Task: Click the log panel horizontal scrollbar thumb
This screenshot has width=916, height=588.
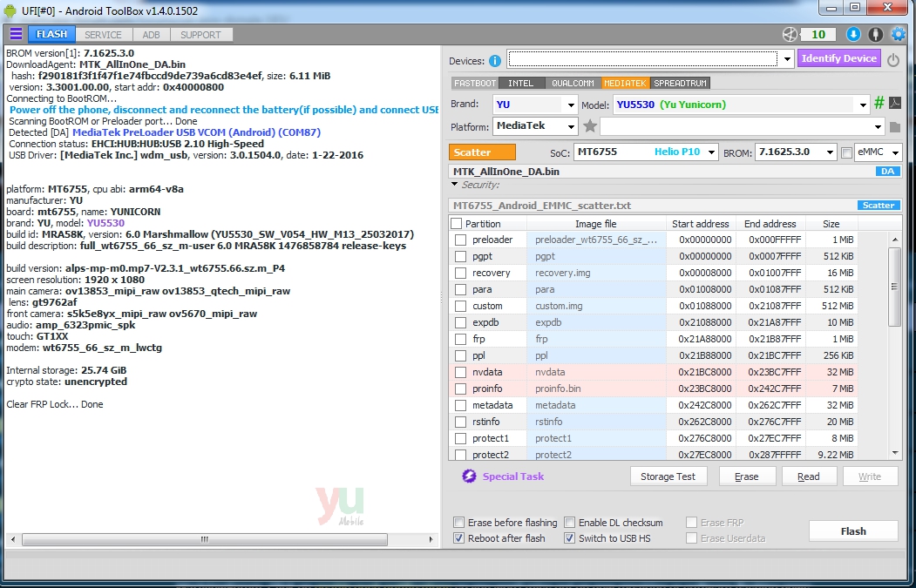Action: click(x=205, y=539)
